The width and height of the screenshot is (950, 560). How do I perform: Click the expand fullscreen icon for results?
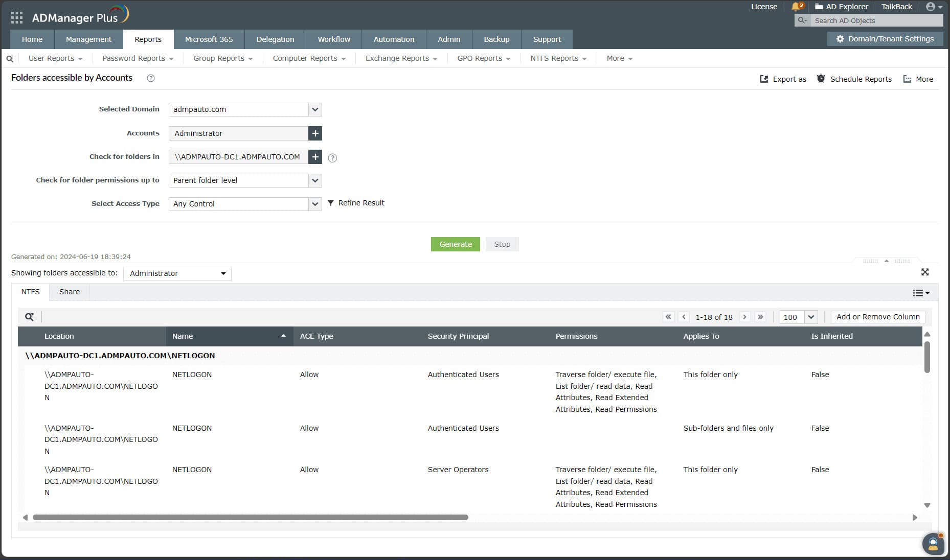pos(925,272)
